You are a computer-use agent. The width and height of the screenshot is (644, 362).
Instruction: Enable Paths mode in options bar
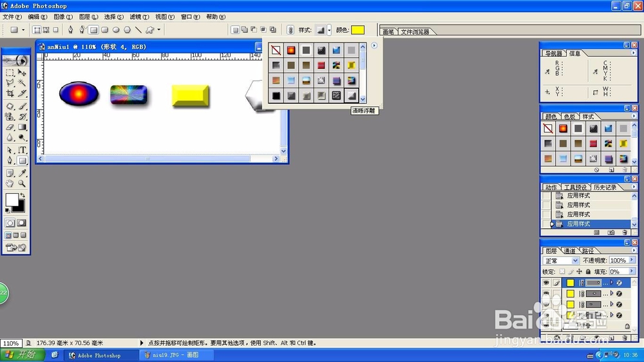pyautogui.click(x=46, y=30)
